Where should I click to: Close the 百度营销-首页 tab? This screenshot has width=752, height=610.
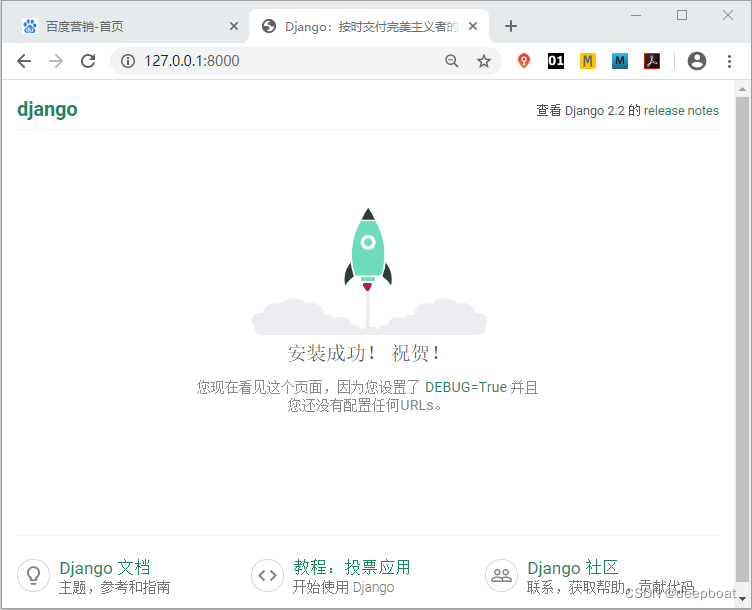[234, 26]
